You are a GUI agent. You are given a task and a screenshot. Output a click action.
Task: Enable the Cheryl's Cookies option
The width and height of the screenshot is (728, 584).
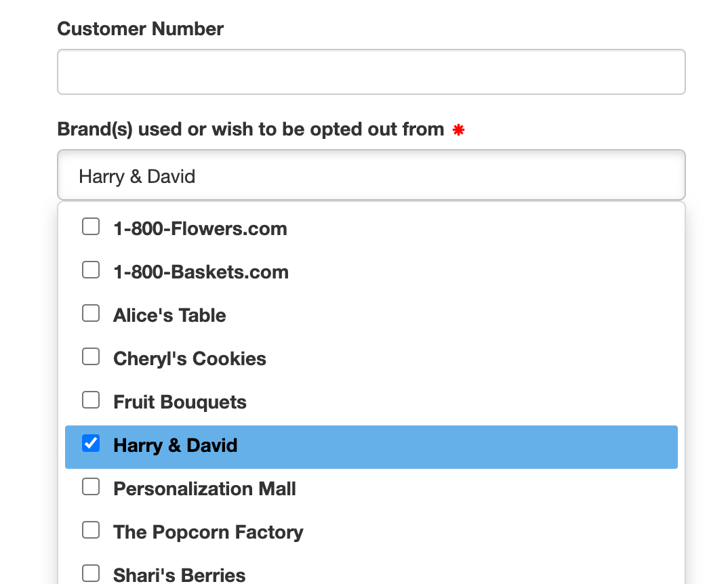point(90,356)
